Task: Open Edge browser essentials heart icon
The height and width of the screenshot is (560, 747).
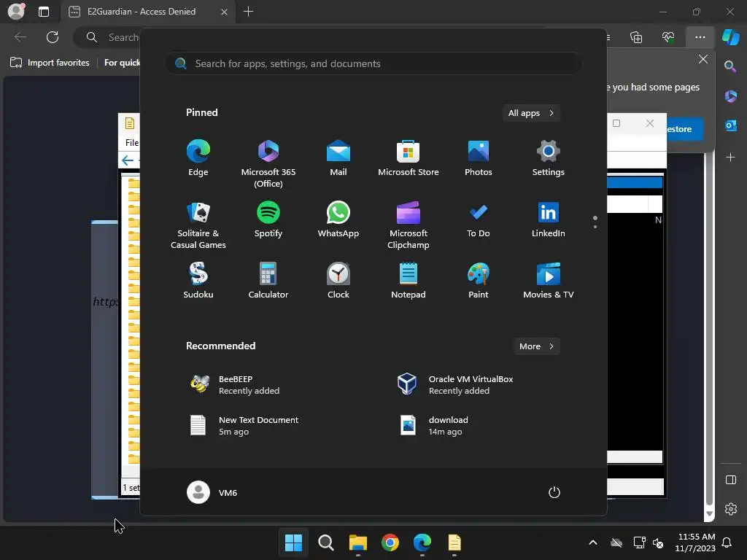Action: pyautogui.click(x=668, y=37)
